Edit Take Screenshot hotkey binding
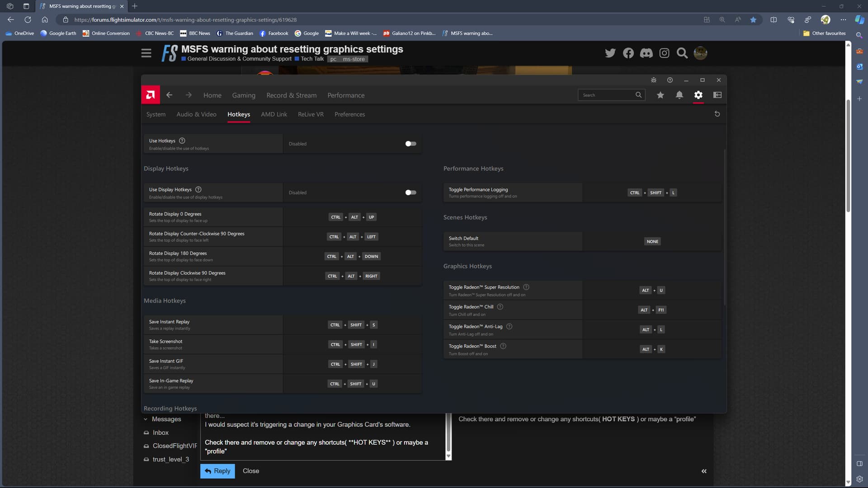This screenshot has height=488, width=868. (x=352, y=344)
